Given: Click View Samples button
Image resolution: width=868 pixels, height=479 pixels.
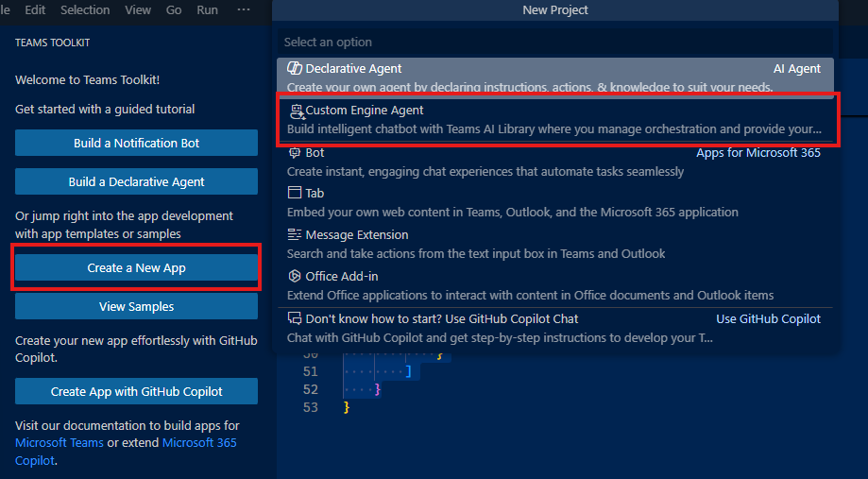Looking at the screenshot, I should (x=136, y=306).
